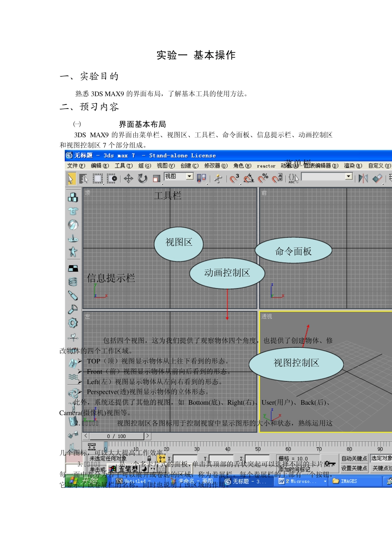Screen dimensions: 392x555
Task: Click the 前 viewport label
Action: (x=264, y=192)
